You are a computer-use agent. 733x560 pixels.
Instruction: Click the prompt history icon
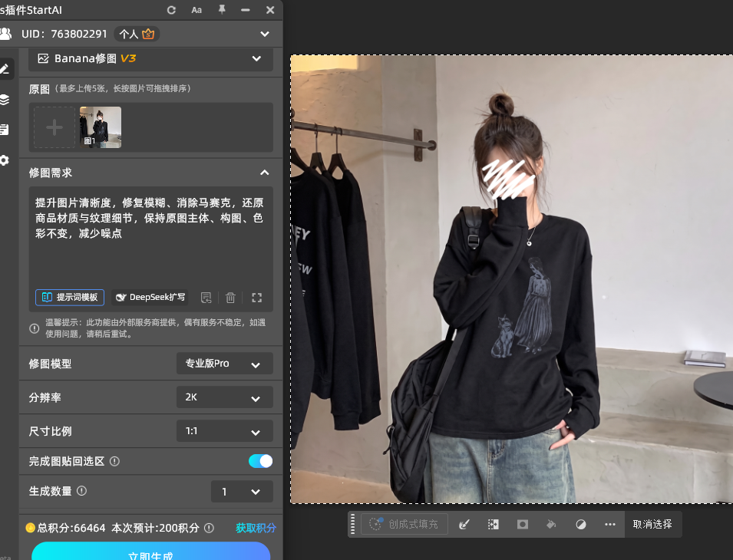tap(206, 298)
